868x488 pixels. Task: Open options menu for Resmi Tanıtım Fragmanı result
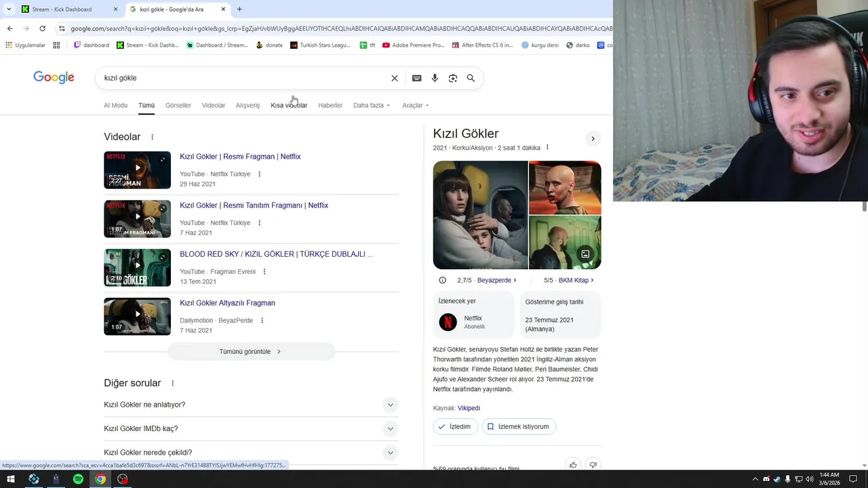click(x=259, y=223)
